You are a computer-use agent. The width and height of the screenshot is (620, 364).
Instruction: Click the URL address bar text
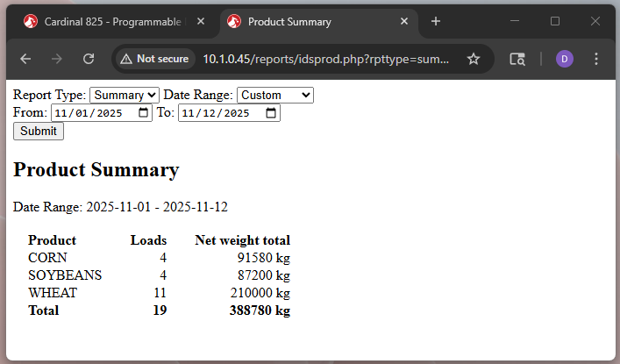tap(326, 59)
